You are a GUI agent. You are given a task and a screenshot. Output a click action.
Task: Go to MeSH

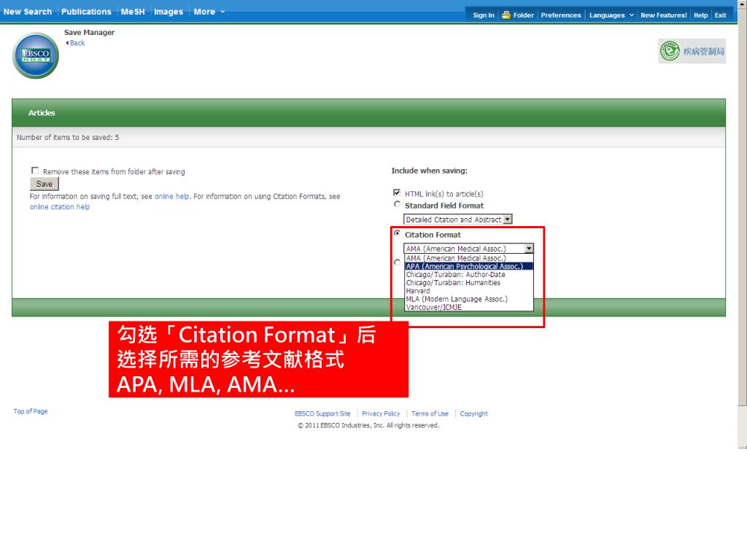click(x=133, y=12)
